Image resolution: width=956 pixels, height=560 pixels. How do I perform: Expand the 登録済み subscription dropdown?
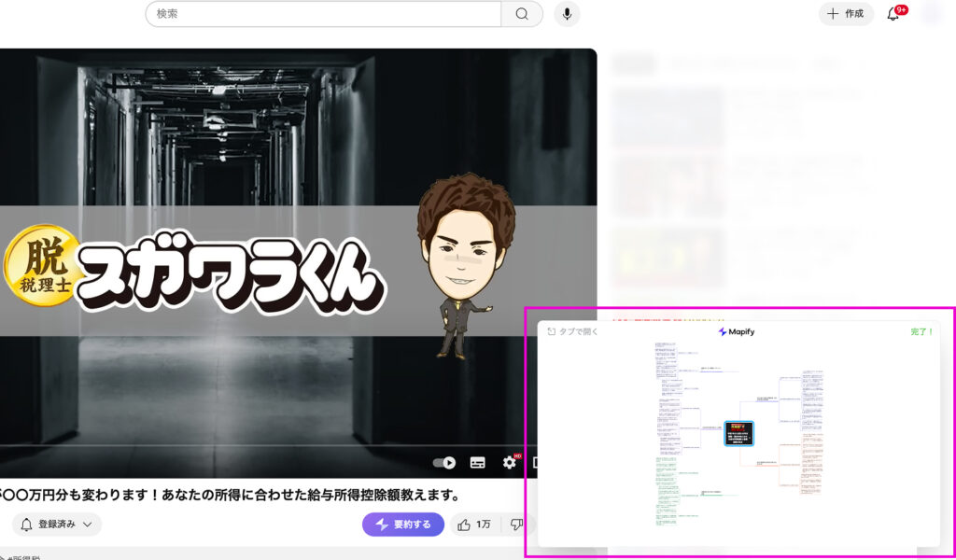coord(56,525)
